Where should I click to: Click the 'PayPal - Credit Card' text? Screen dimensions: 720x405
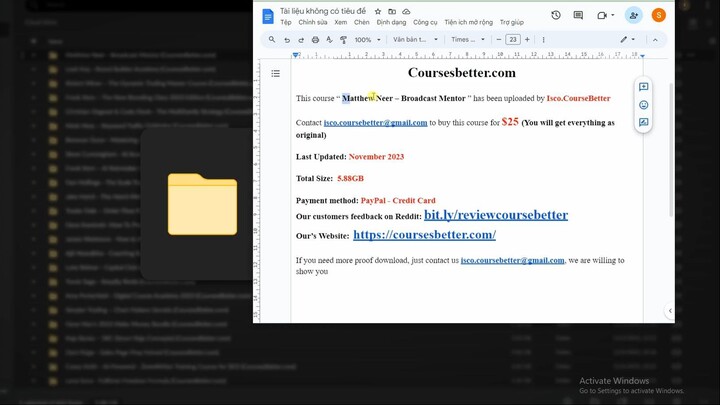[x=398, y=200]
